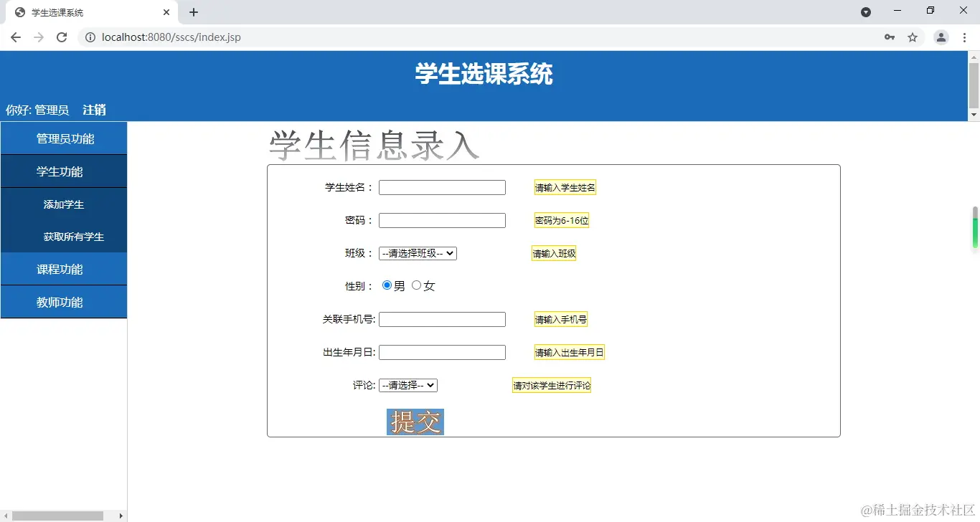The height and width of the screenshot is (522, 980).
Task: Bookmark this page with the star icon
Action: (913, 37)
